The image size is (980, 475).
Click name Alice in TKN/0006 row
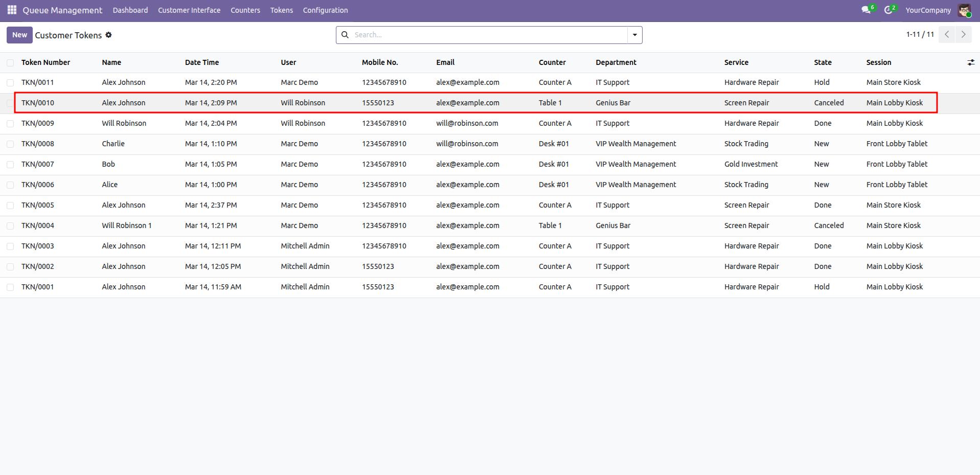coord(109,185)
